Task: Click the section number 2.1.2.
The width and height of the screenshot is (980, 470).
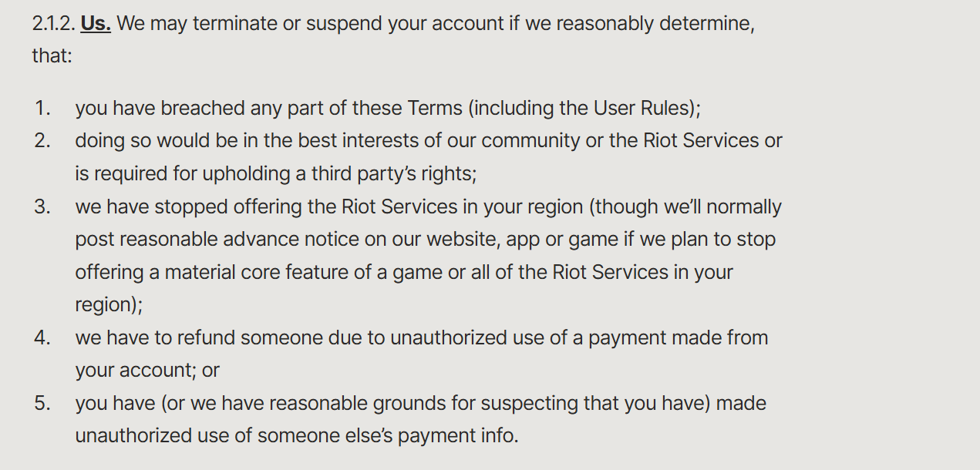Action: coord(53,24)
